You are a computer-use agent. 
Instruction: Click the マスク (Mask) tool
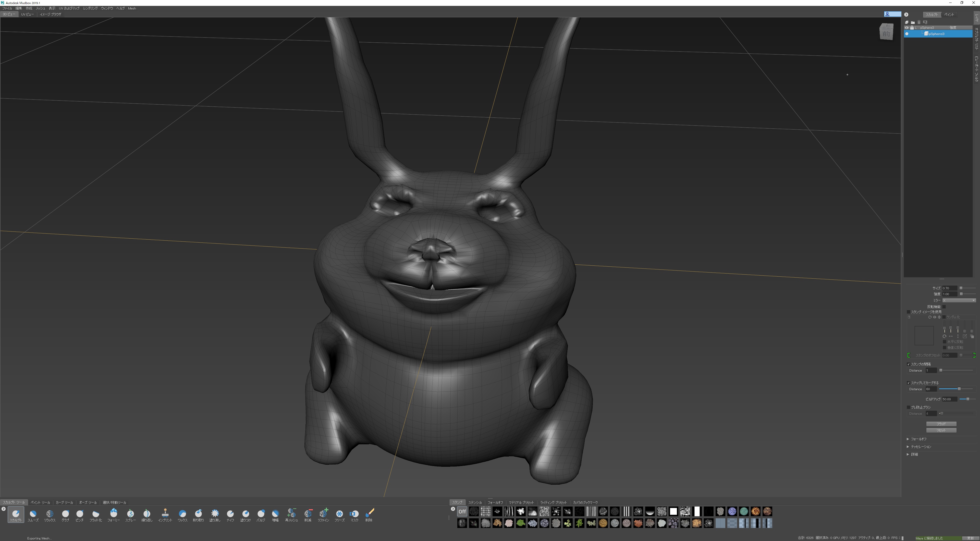pyautogui.click(x=354, y=514)
